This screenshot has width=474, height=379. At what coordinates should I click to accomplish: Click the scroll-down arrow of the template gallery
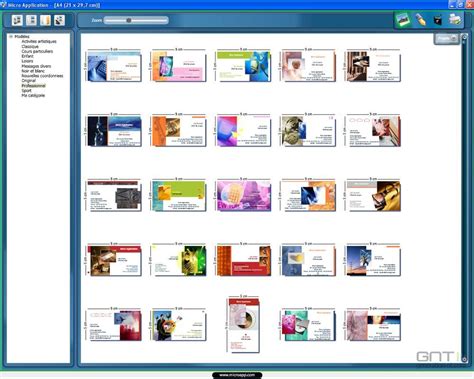[464, 359]
